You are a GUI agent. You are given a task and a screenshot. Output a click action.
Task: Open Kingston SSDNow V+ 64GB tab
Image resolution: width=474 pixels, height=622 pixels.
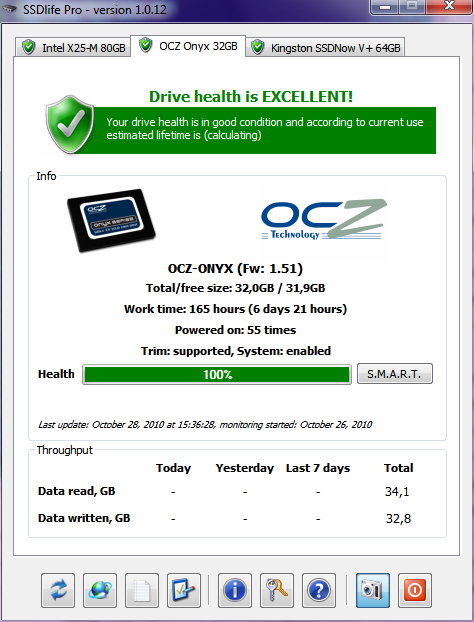[x=325, y=48]
